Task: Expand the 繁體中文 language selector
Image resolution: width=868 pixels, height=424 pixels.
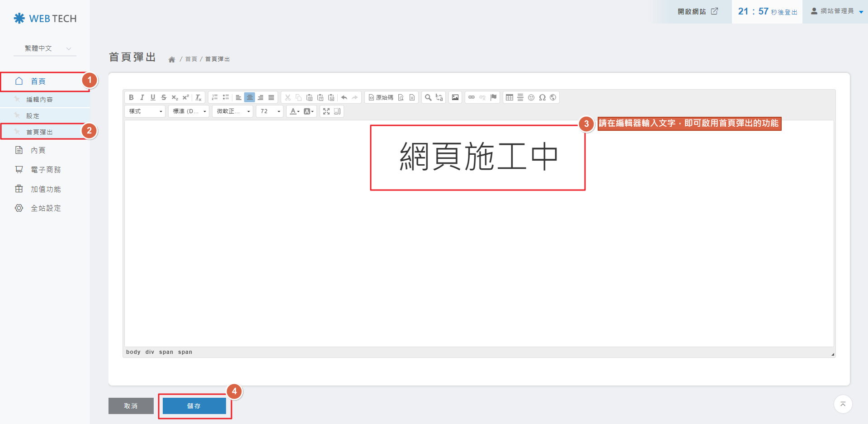Action: point(45,48)
